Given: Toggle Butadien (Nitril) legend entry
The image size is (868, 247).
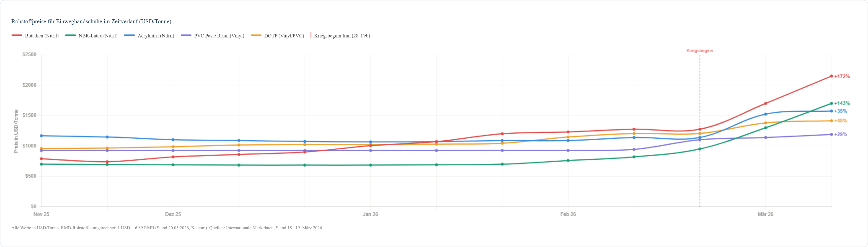Looking at the screenshot, I should (x=41, y=36).
